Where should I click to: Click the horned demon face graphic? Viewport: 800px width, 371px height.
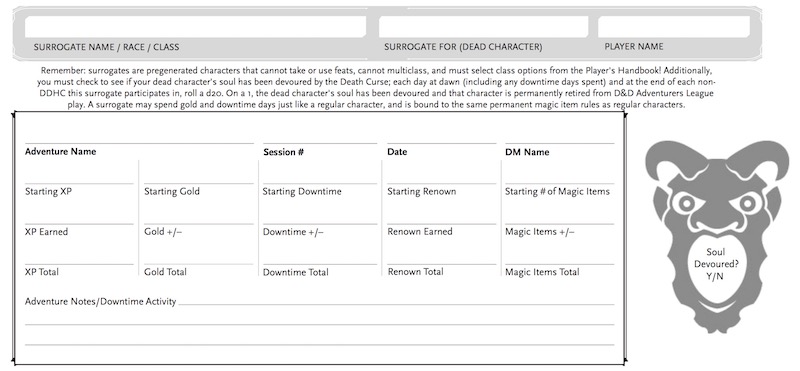[x=716, y=236]
